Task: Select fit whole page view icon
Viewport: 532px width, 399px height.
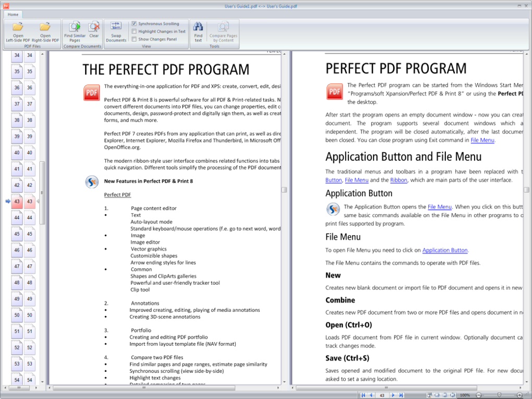Action: coord(453,395)
